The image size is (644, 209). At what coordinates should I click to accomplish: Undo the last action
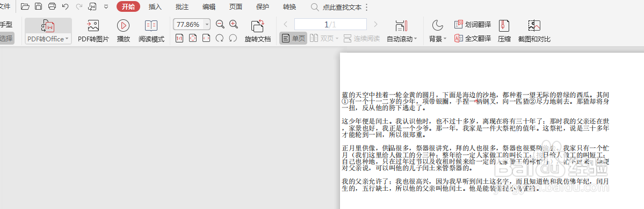click(x=66, y=6)
